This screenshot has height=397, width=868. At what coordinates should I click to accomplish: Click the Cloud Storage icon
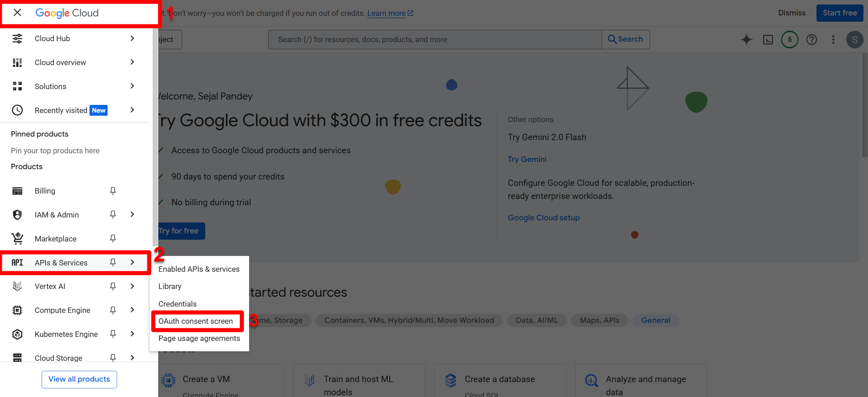[x=17, y=358]
